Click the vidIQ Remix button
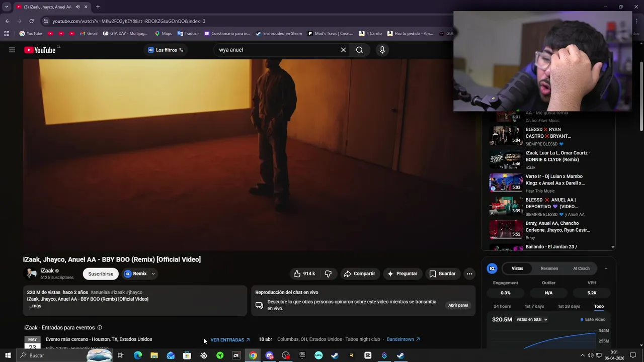The height and width of the screenshot is (362, 644). coord(135,274)
